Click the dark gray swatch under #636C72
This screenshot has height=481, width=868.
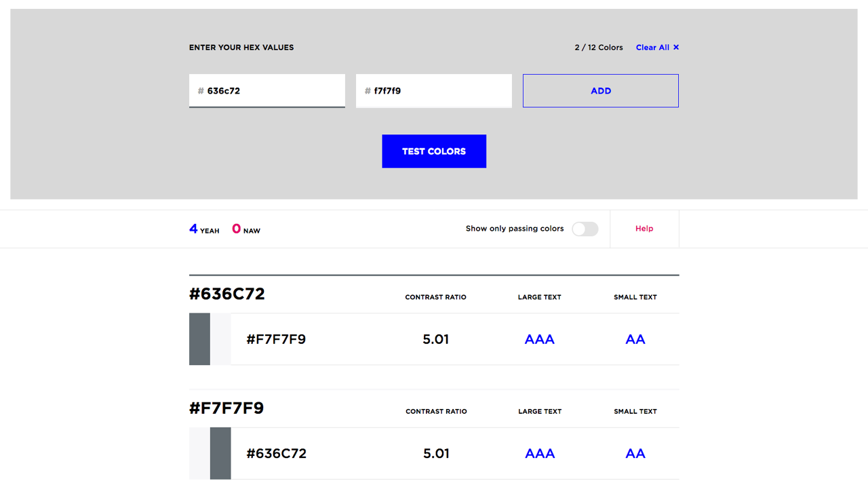pos(199,339)
